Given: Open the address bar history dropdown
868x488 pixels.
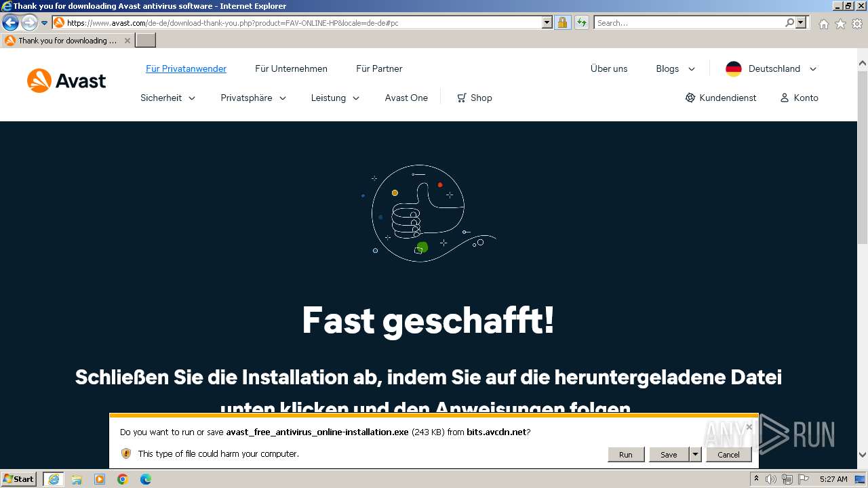Looking at the screenshot, I should 547,22.
